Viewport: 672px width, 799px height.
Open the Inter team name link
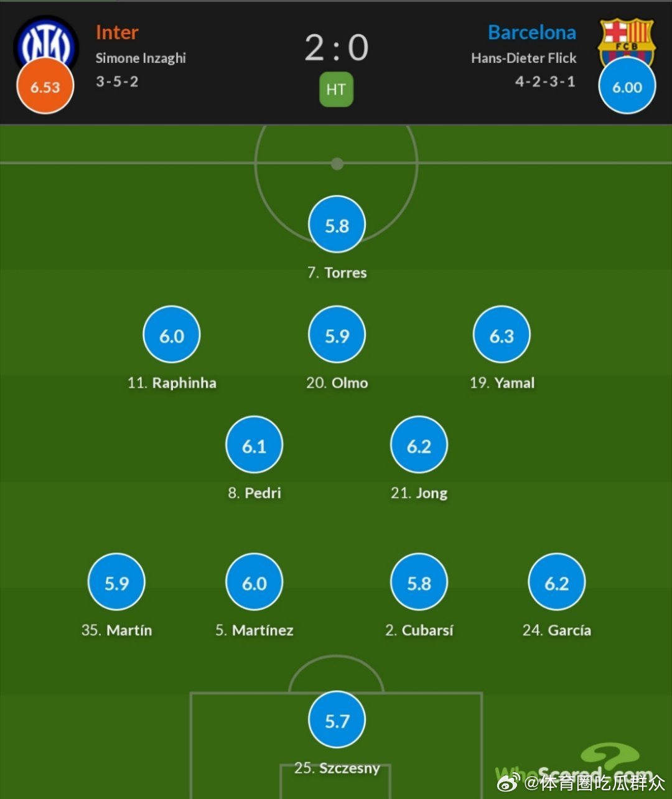(117, 32)
